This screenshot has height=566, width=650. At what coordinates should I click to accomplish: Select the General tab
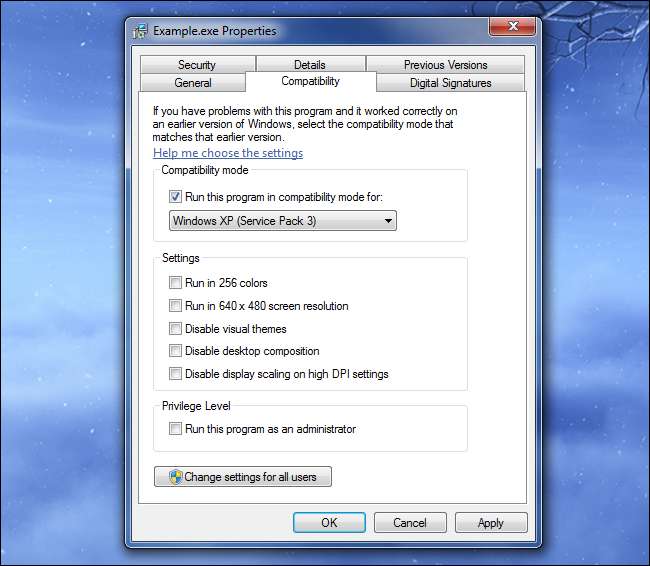[x=193, y=83]
